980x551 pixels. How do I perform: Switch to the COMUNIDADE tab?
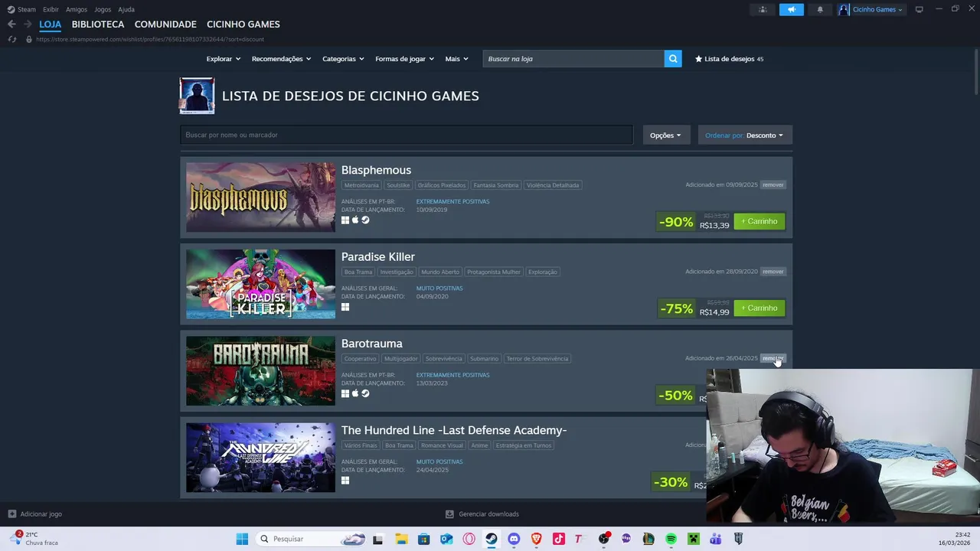165,24
